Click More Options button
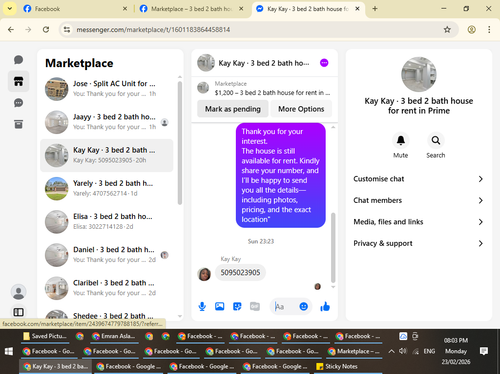 (301, 109)
